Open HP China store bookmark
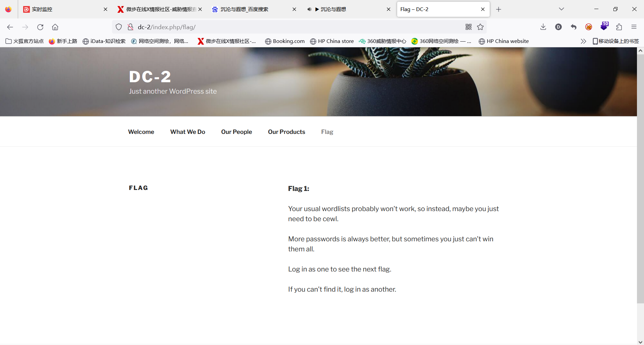Screen dimensions: 644x345 click(332, 41)
